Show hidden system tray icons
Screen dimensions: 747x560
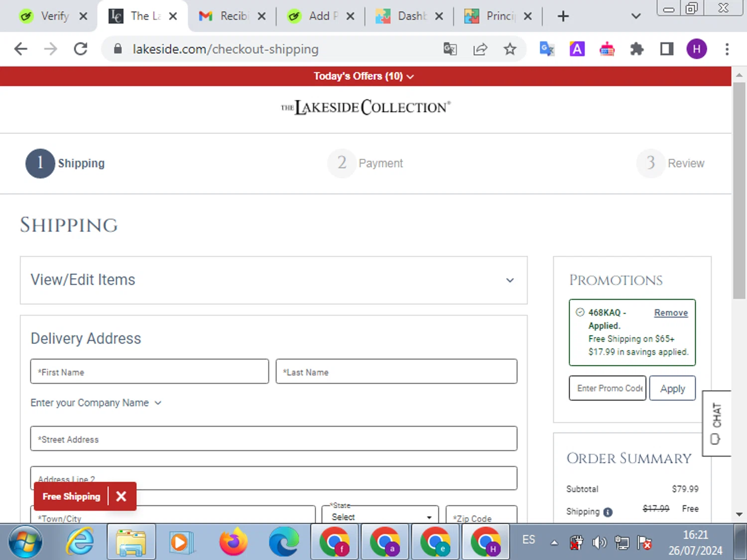(x=554, y=543)
